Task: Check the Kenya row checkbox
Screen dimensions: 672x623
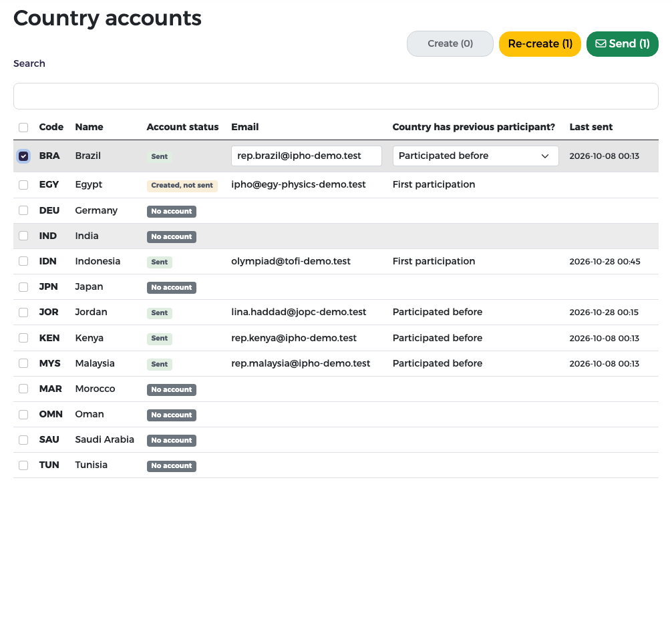Action: (23, 338)
